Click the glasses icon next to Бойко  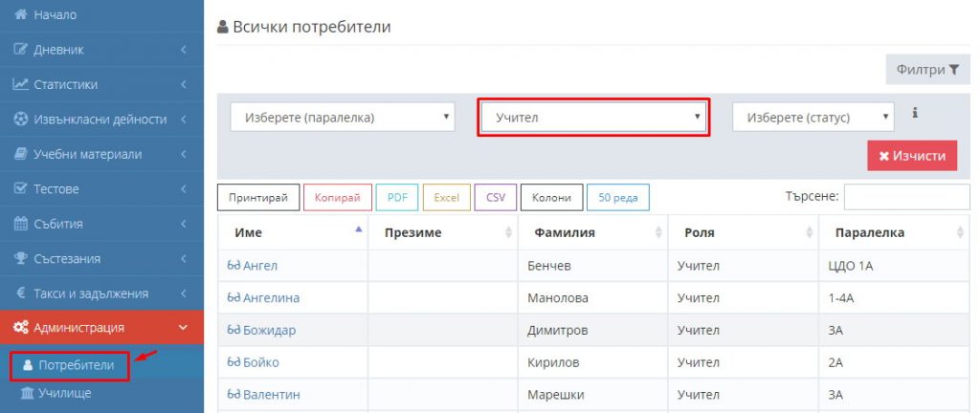click(234, 362)
